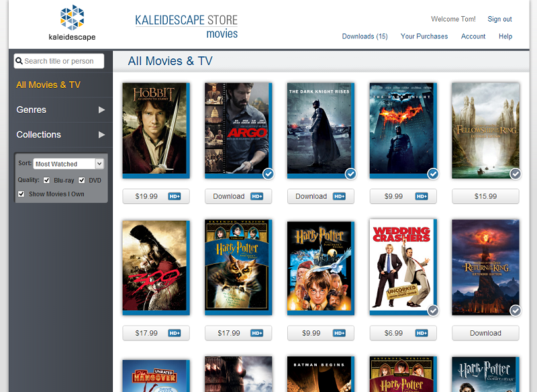Screen dimensions: 537x392
Task: Click the HD+ badge on Wedding Crashers price
Action: pos(422,333)
